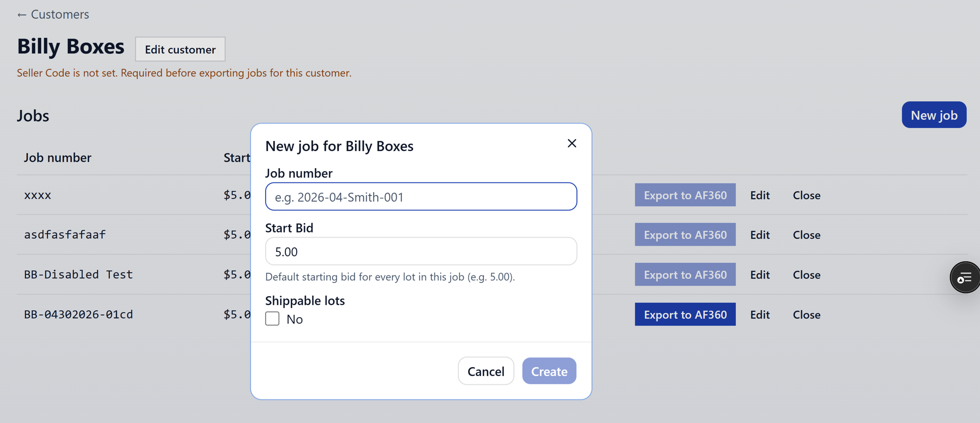
Task: Go back to Customers list
Action: point(53,14)
